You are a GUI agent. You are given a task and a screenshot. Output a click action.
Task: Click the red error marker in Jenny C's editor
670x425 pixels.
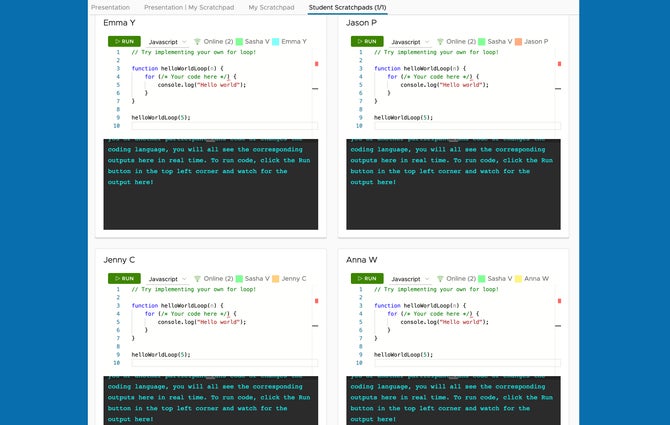pyautogui.click(x=317, y=301)
